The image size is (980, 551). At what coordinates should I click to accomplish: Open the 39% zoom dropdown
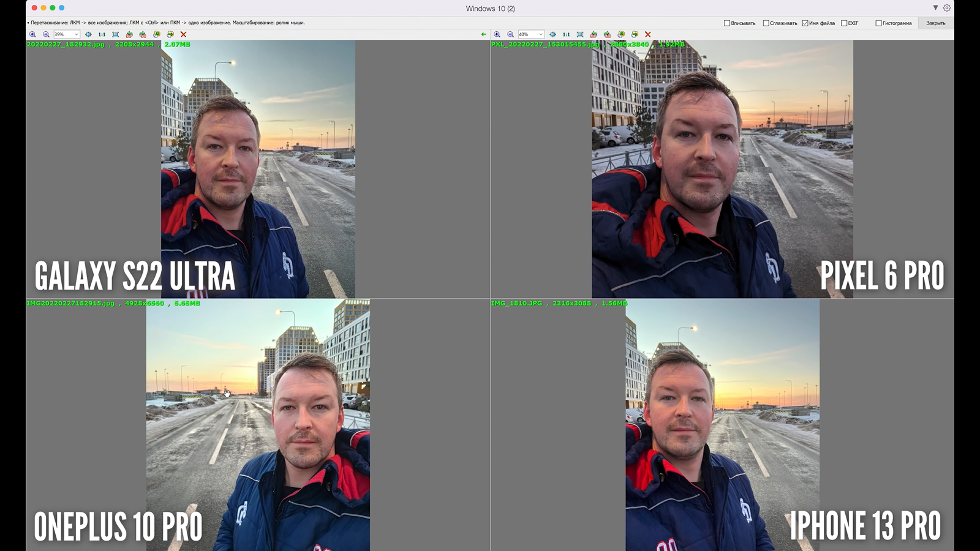pyautogui.click(x=76, y=34)
